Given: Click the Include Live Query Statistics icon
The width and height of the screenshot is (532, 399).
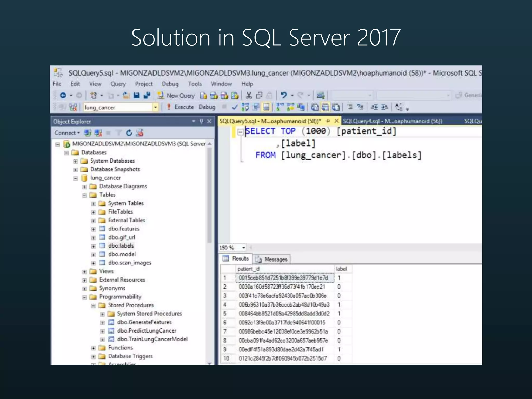Looking at the screenshot, I should 290,107.
